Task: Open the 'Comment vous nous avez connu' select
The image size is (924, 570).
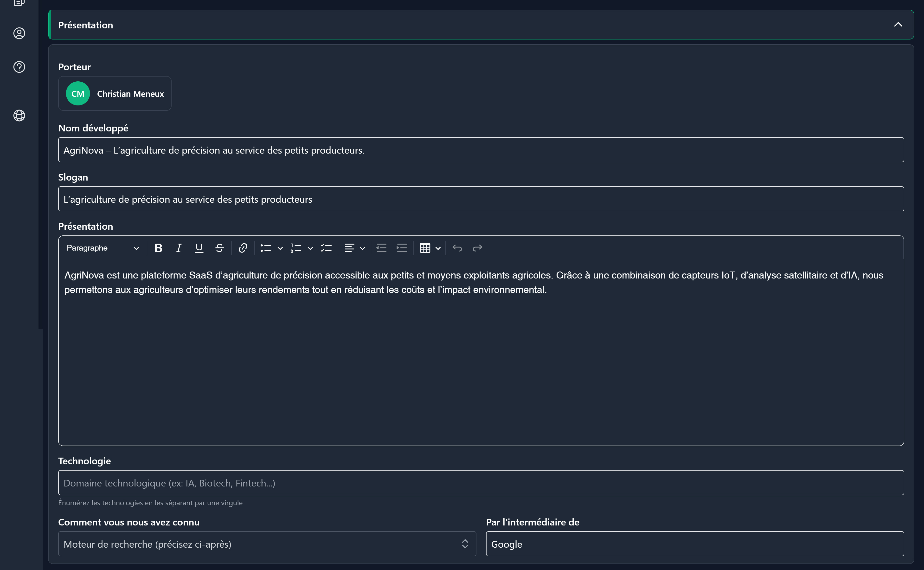Action: [267, 544]
